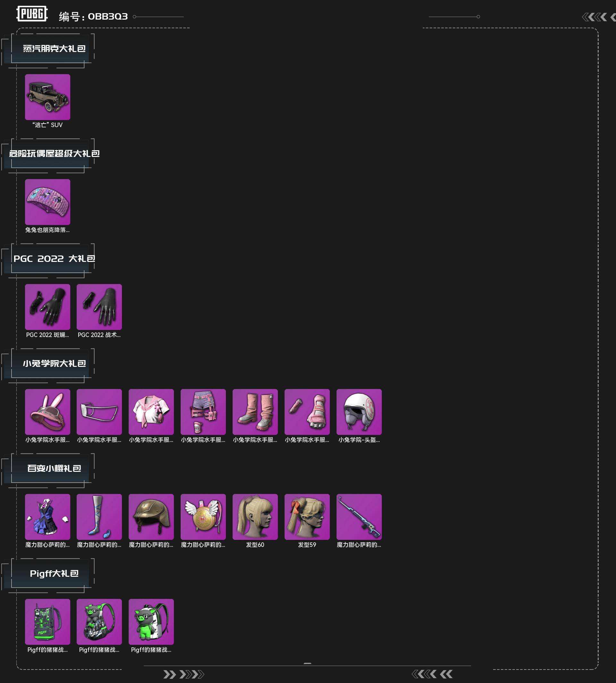The image size is (616, 683).
Task: Open the 蒸汽朋克大礼包 section header
Action: point(54,49)
